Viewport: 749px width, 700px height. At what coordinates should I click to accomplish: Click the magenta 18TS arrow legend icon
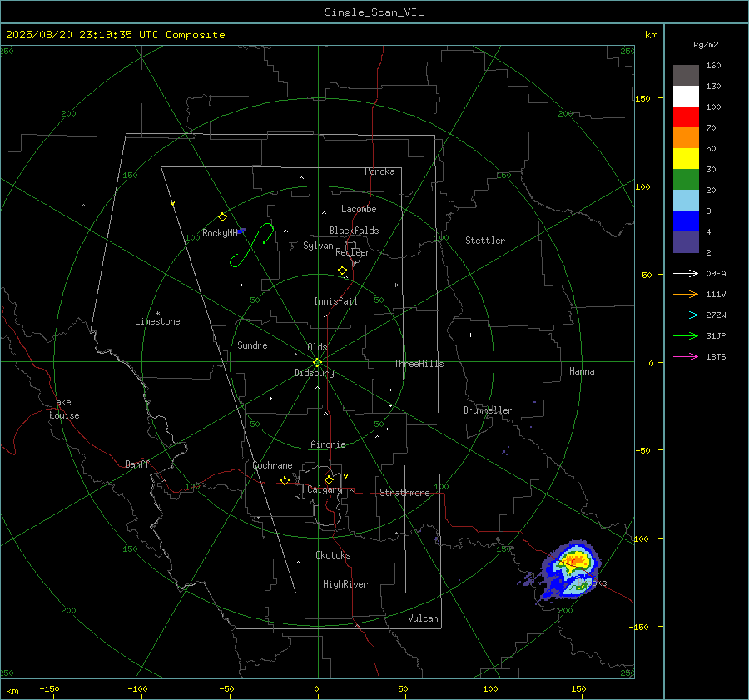pyautogui.click(x=686, y=356)
